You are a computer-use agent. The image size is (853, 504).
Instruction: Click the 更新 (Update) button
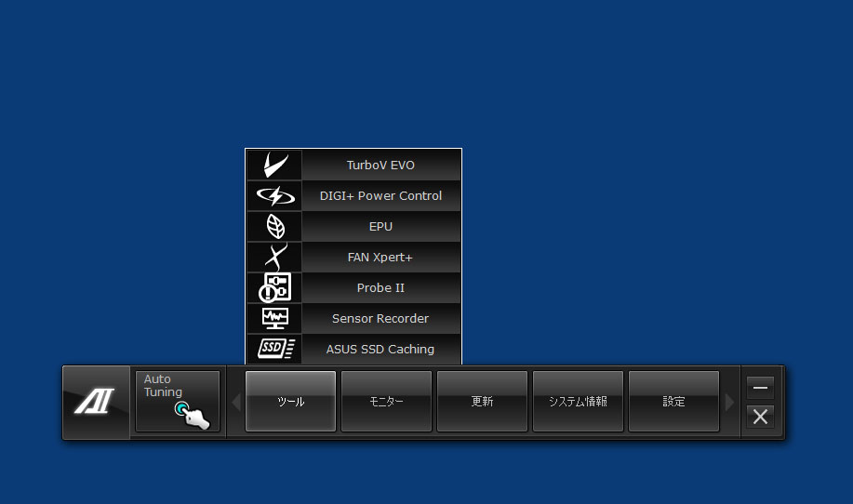(482, 401)
